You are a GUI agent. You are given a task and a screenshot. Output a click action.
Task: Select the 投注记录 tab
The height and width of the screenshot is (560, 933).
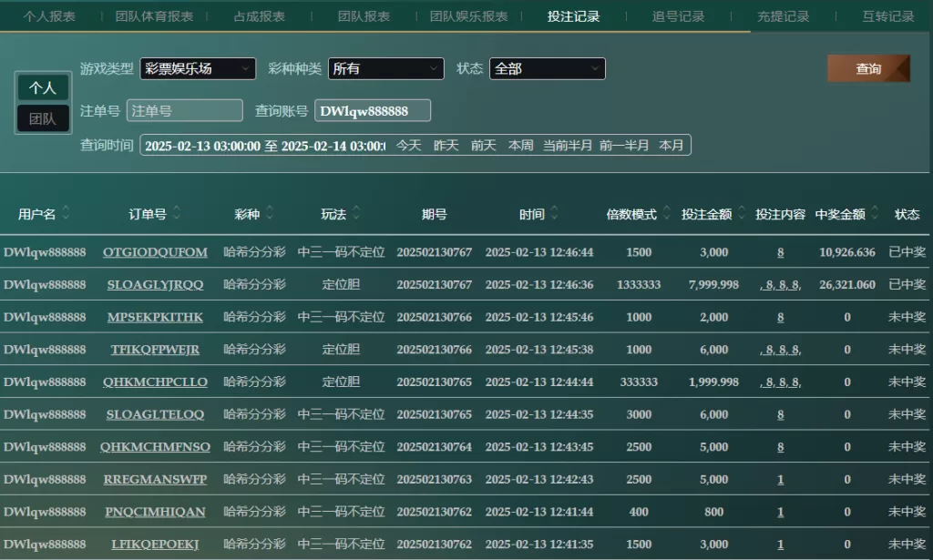pos(574,16)
